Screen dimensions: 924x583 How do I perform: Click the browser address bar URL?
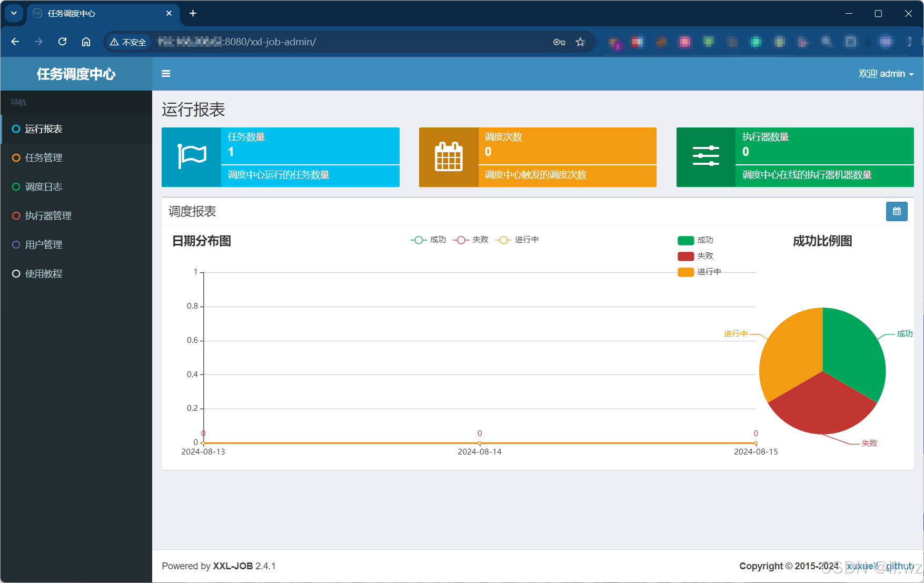pos(316,42)
